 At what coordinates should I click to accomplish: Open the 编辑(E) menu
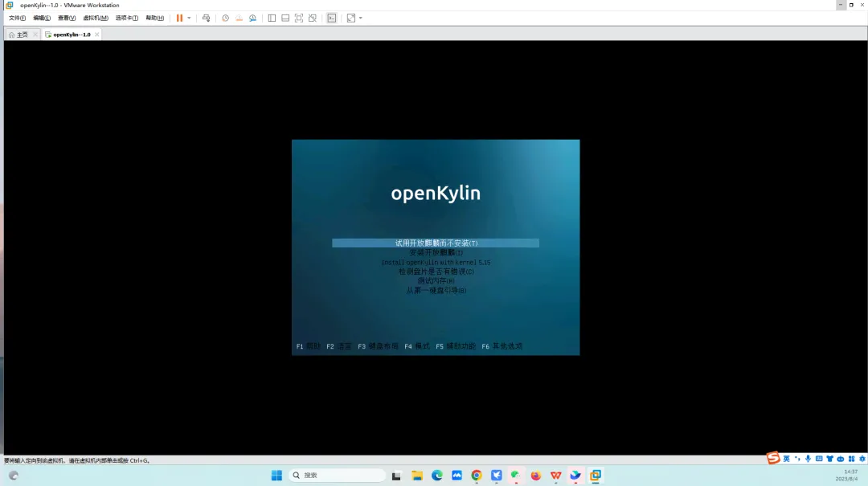42,18
